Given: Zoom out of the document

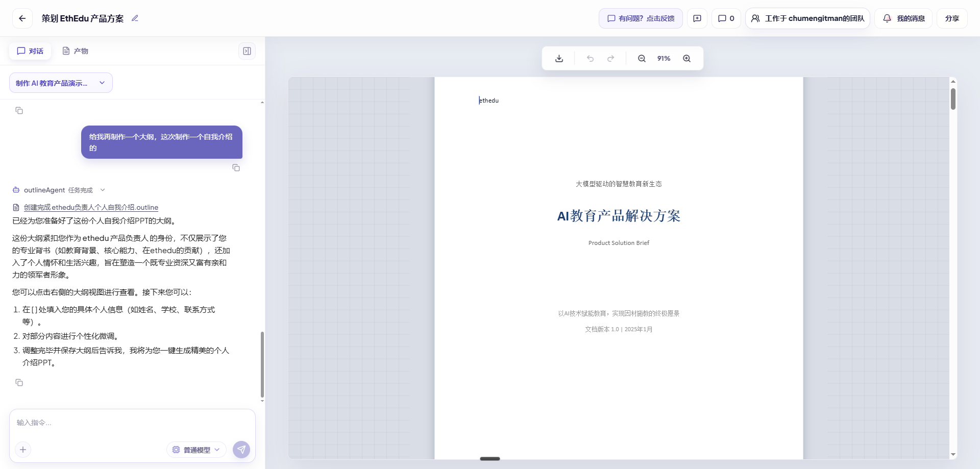Looking at the screenshot, I should pos(642,59).
